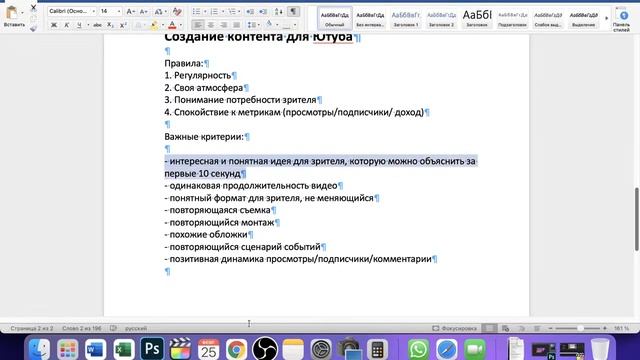Open the borders dropdown arrow
This screenshot has width=640, height=360.
[295, 25]
